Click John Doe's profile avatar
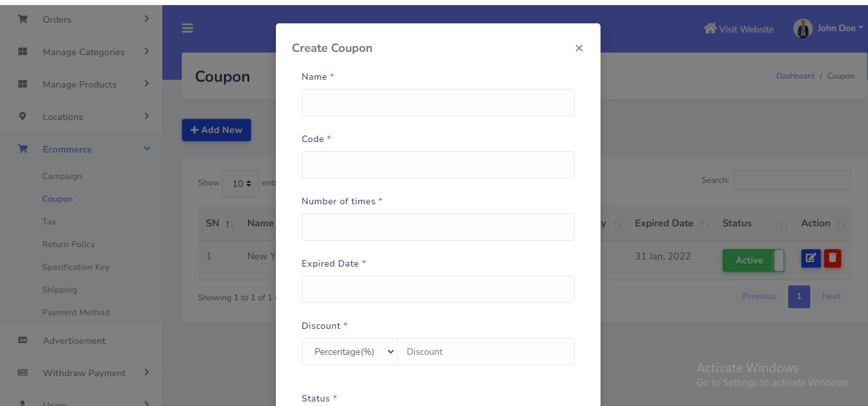This screenshot has height=406, width=868. pyautogui.click(x=803, y=29)
